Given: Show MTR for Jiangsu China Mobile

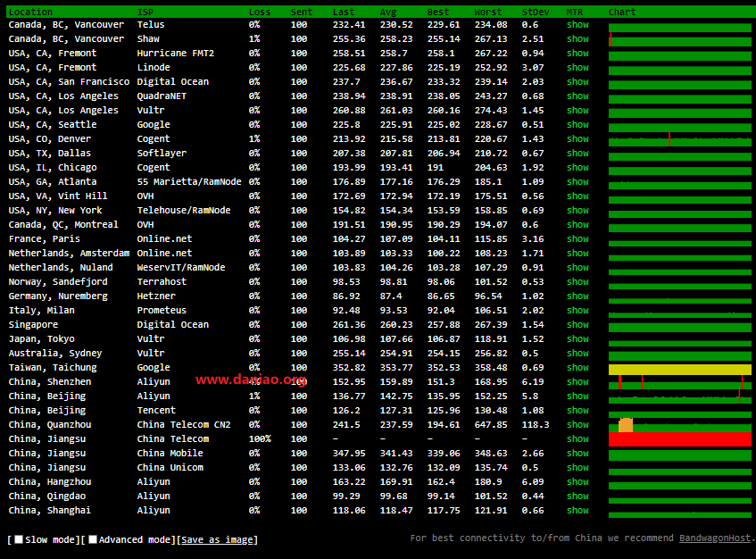Looking at the screenshot, I should (577, 454).
